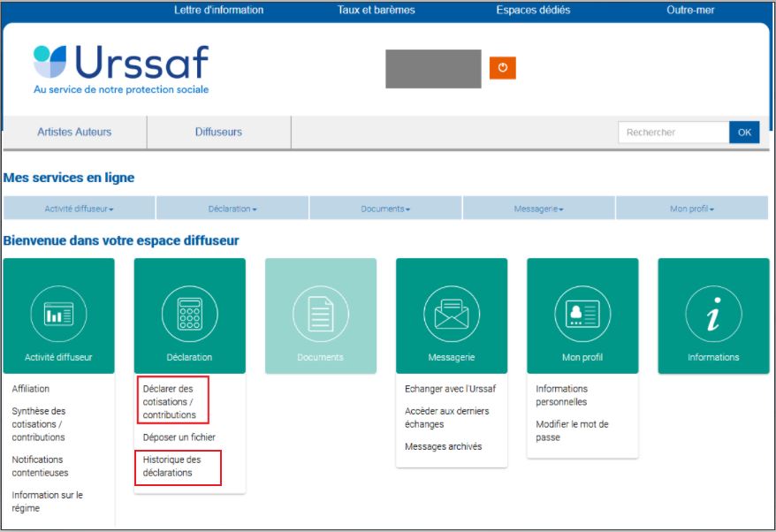
Task: Open Taux et barèmes in top bar
Action: (377, 10)
